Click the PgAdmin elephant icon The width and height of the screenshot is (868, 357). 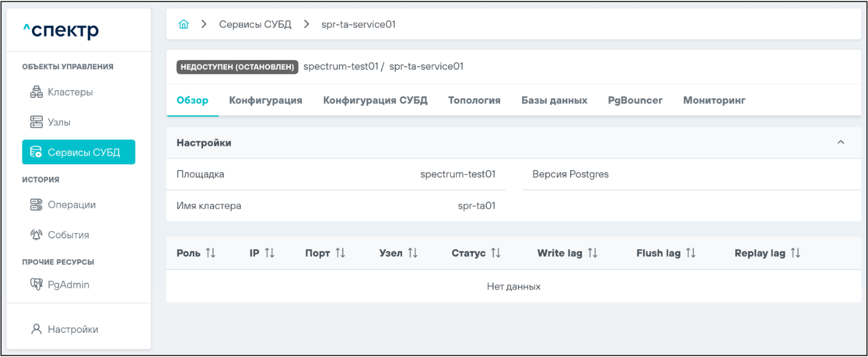pos(36,284)
